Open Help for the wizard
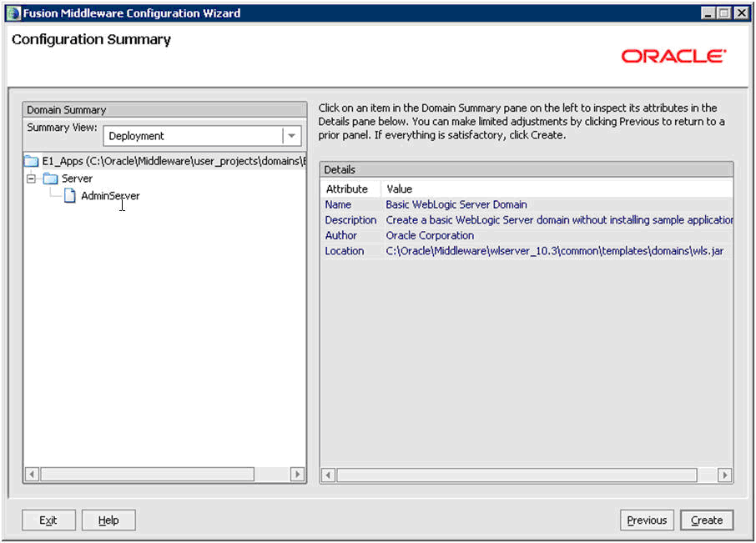Viewport: 756px width, 543px height. [x=108, y=520]
